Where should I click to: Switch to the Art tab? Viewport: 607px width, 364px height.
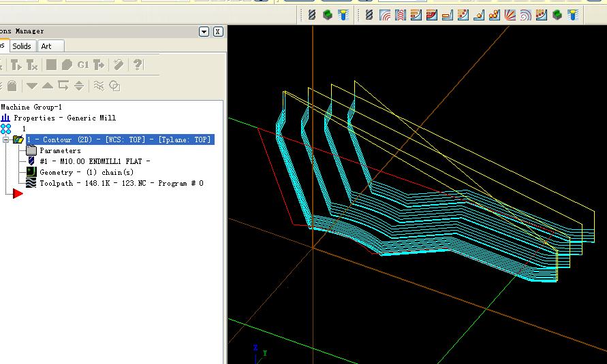46,46
